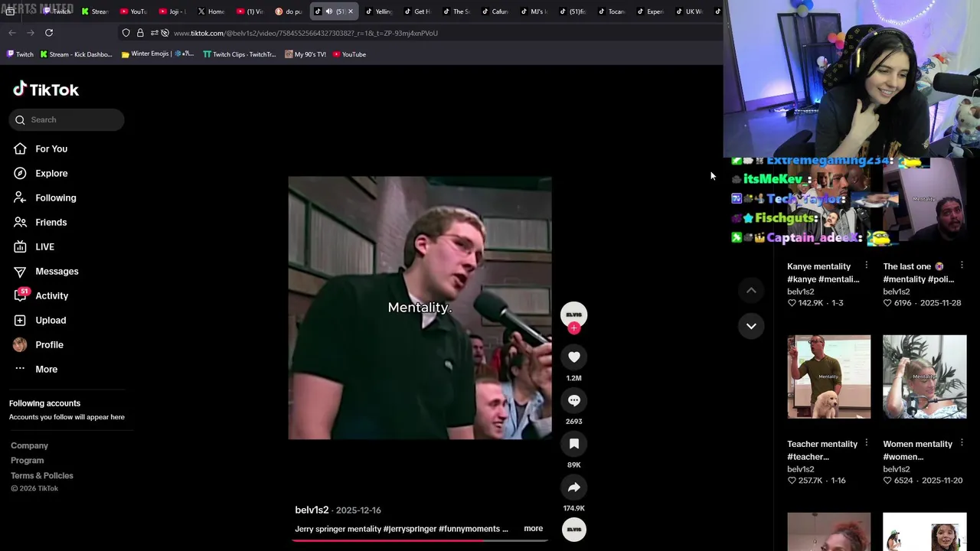Switch to the Yelling TikTok tab
Image resolution: width=980 pixels, height=551 pixels.
(379, 11)
